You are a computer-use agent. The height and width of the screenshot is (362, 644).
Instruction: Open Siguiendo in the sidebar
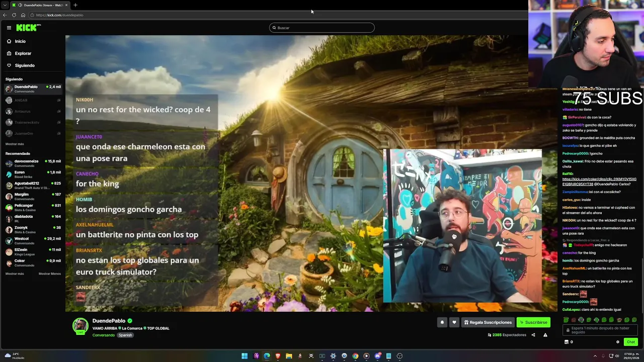point(21,65)
